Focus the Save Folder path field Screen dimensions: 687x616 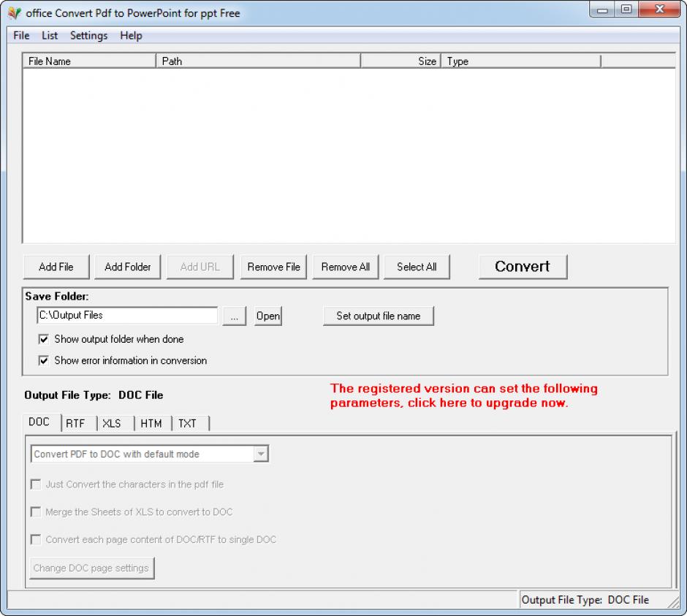[x=127, y=316]
